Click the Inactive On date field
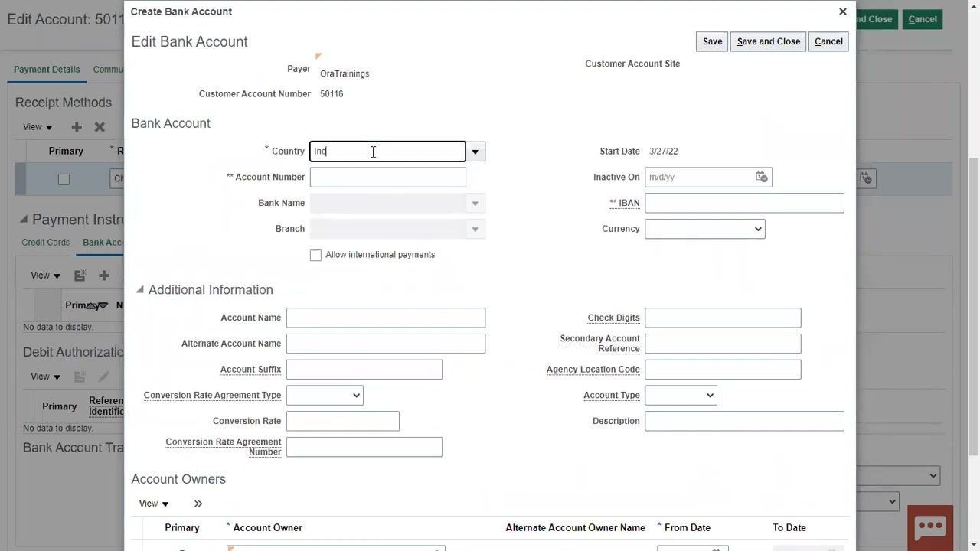 (699, 178)
